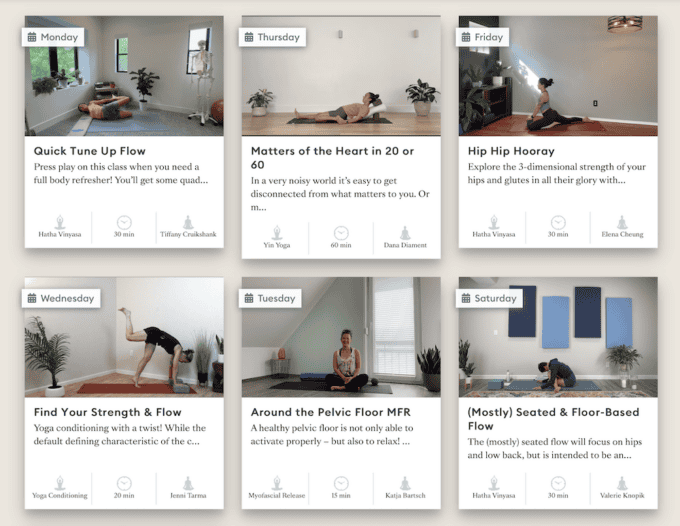Click the Friday day badge

click(x=482, y=37)
